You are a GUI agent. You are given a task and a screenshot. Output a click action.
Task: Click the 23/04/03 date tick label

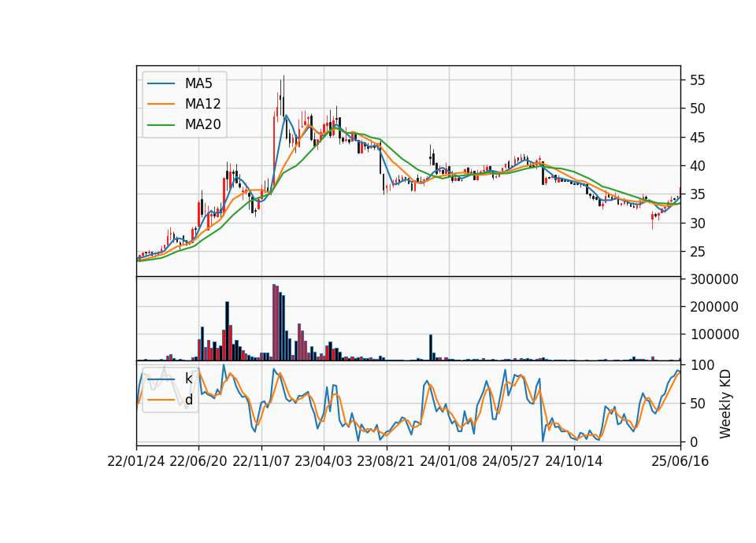(324, 461)
